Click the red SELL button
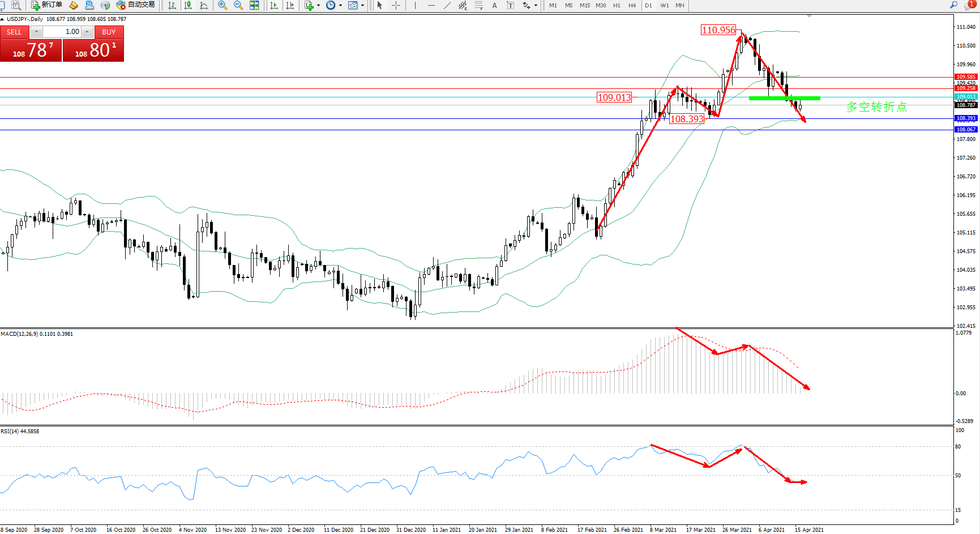 [14, 32]
